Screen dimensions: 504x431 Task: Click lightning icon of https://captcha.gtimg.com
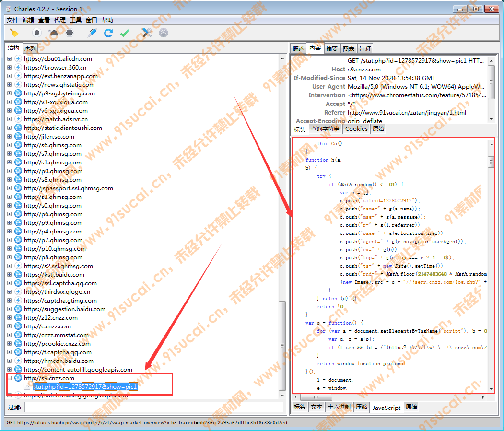(18, 300)
